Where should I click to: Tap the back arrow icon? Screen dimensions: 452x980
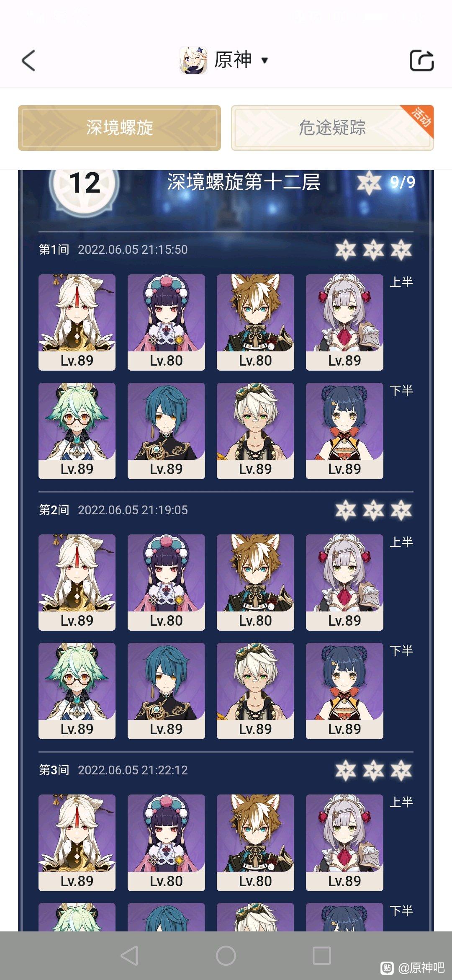28,61
